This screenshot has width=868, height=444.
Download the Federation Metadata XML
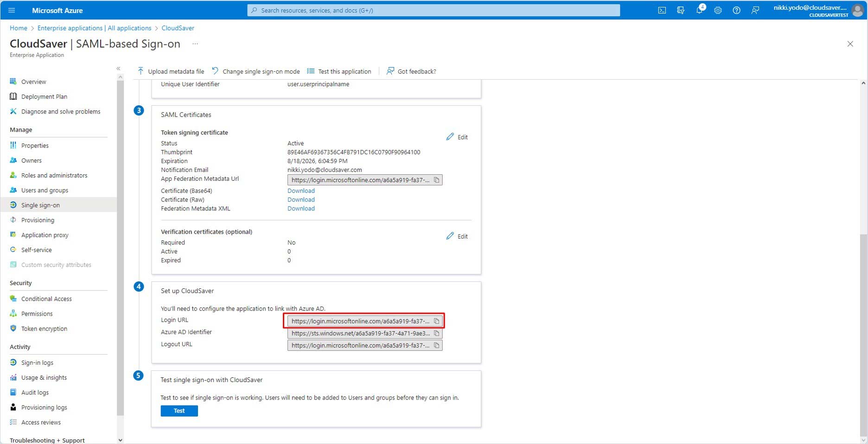[x=301, y=209]
